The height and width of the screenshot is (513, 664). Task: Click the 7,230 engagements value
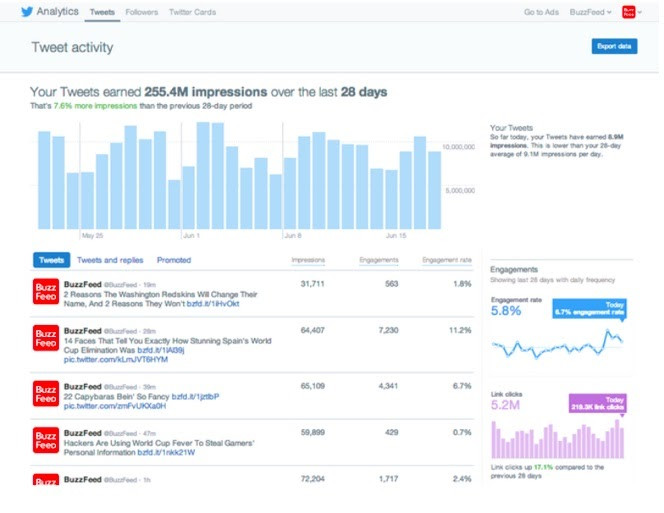(388, 330)
